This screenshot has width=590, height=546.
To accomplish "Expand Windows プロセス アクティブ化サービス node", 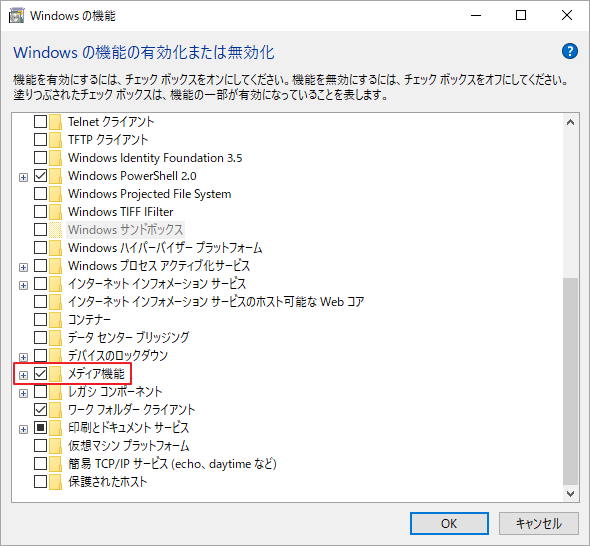I will click(x=23, y=267).
